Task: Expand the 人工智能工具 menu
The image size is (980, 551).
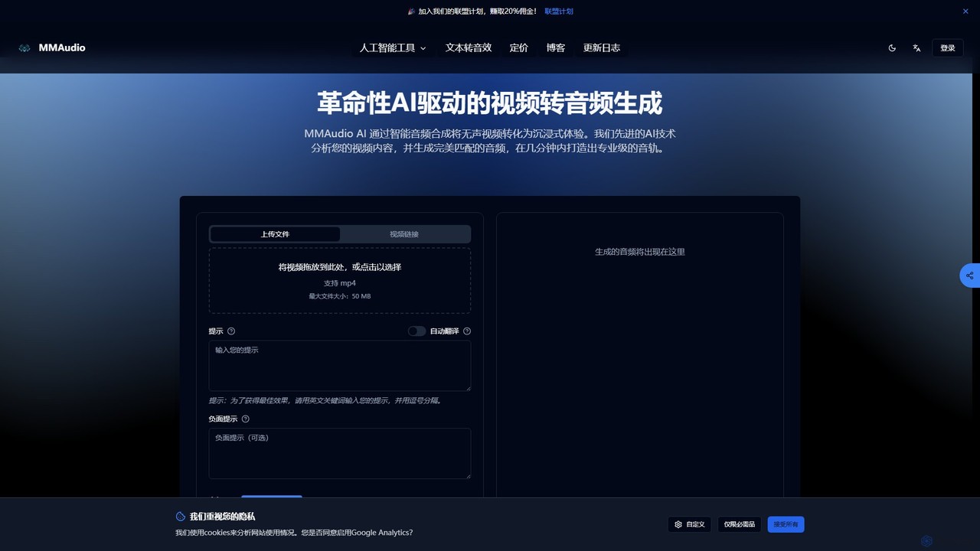Action: pyautogui.click(x=393, y=47)
